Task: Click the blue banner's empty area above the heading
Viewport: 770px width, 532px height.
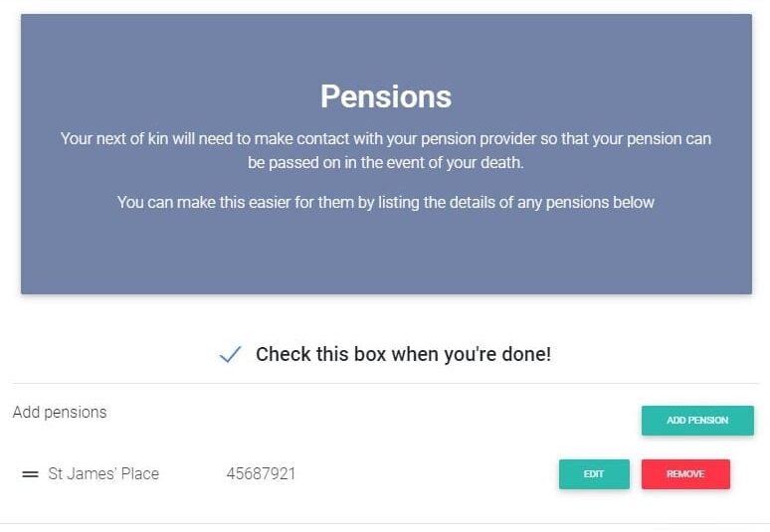Action: [385, 45]
